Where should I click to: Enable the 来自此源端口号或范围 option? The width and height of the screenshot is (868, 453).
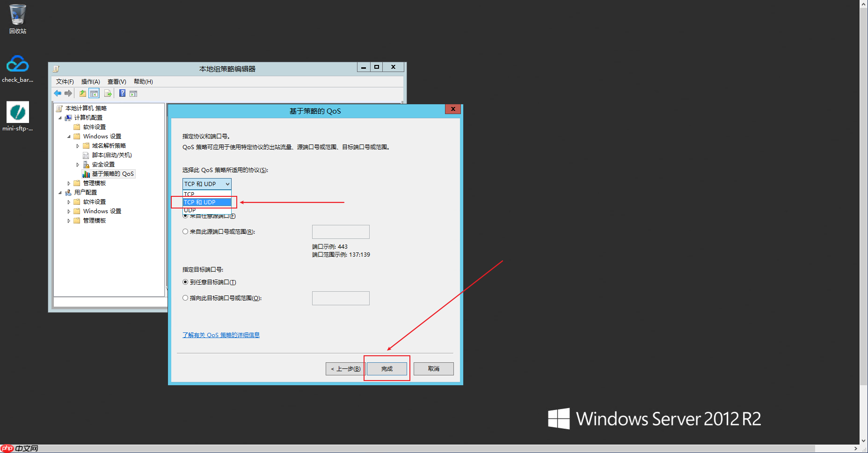185,231
